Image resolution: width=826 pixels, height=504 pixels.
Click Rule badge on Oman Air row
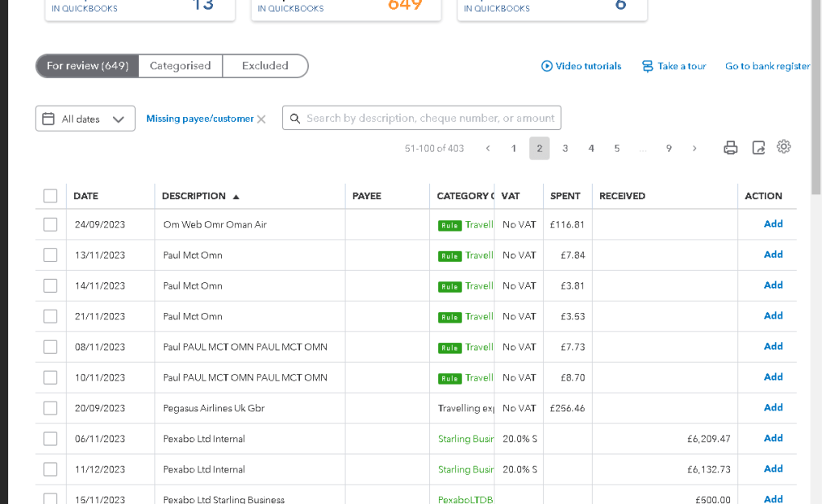pyautogui.click(x=449, y=226)
